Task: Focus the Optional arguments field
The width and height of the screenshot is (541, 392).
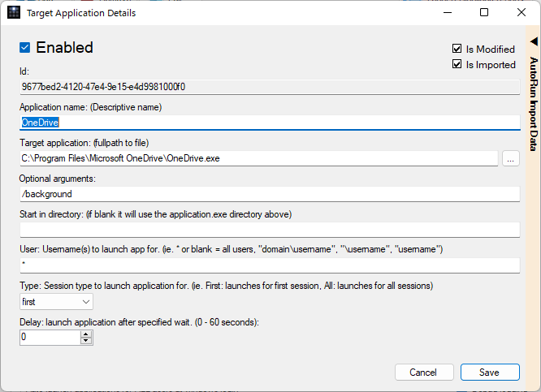Action: click(270, 194)
